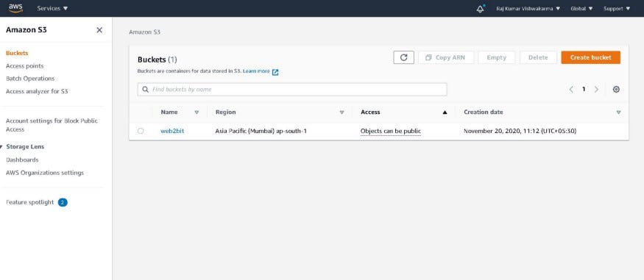Screen dimensions: 644x280
Task: Click the Copy ARN button
Action: pyautogui.click(x=446, y=57)
